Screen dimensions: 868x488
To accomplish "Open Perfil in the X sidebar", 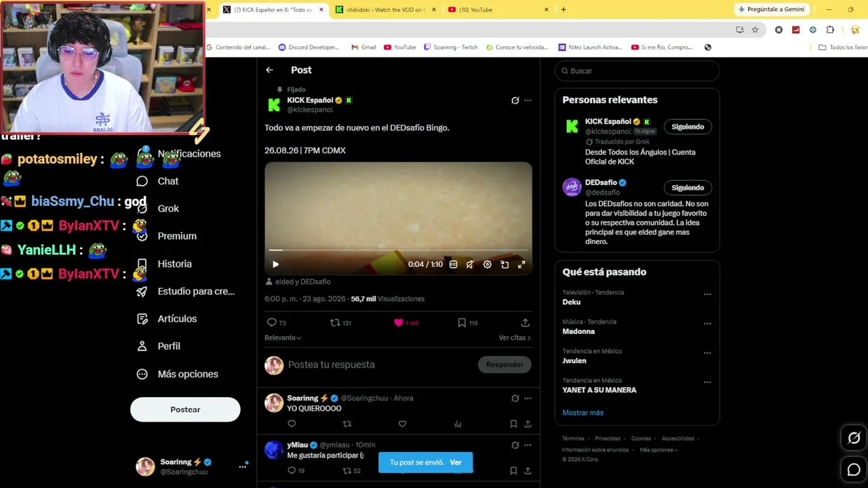I will pyautogui.click(x=159, y=346).
